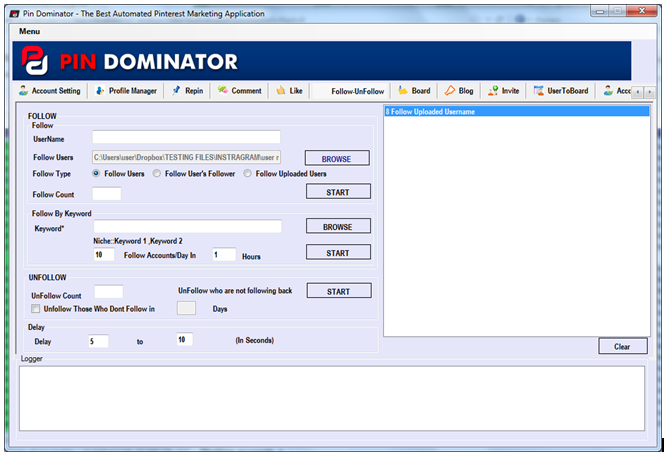The width and height of the screenshot is (665, 456).
Task: Open the Repin tab
Action: tap(188, 91)
